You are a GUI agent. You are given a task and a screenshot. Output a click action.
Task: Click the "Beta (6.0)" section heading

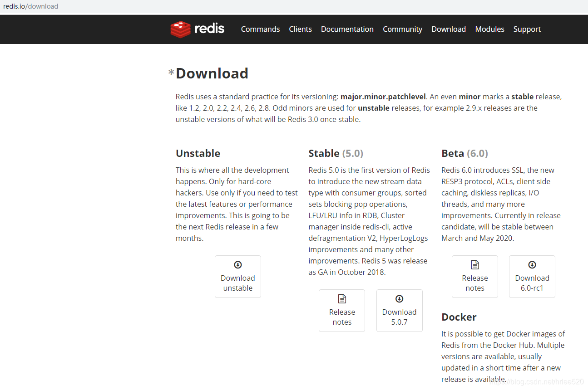tap(464, 153)
